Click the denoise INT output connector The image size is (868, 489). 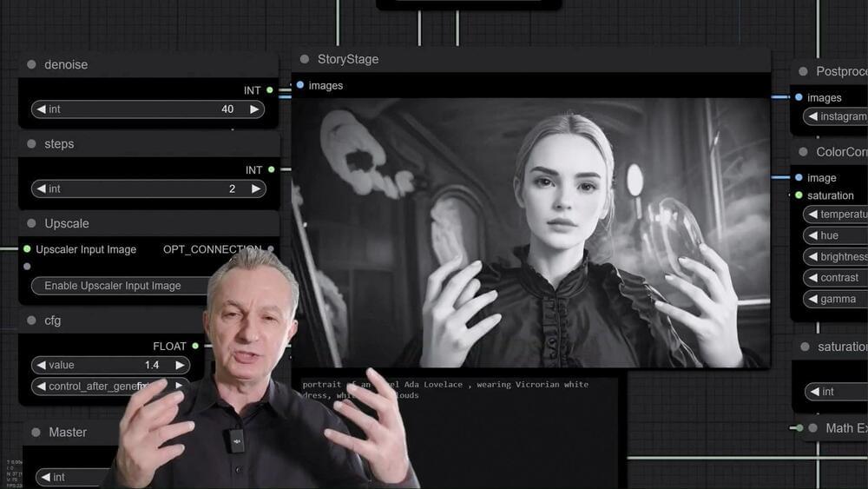pyautogui.click(x=270, y=90)
